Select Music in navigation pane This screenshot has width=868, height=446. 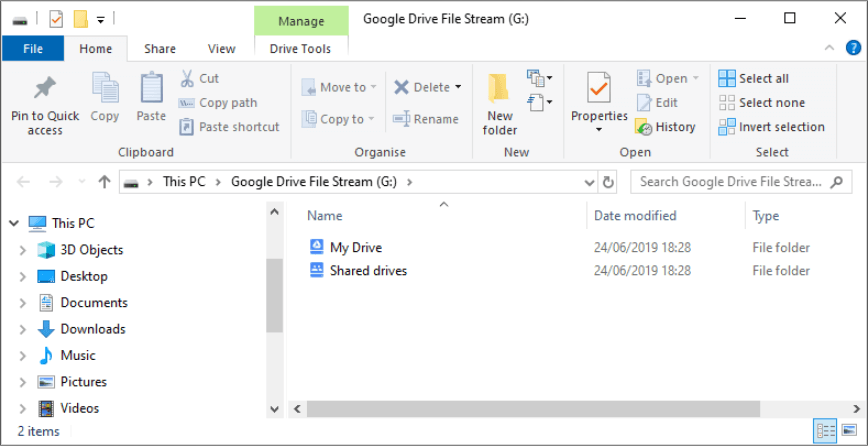(66, 355)
